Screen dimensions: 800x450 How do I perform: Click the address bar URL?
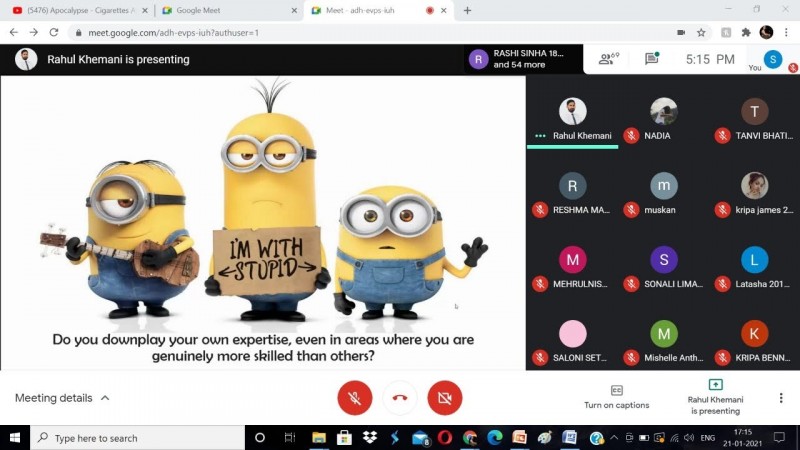point(173,33)
